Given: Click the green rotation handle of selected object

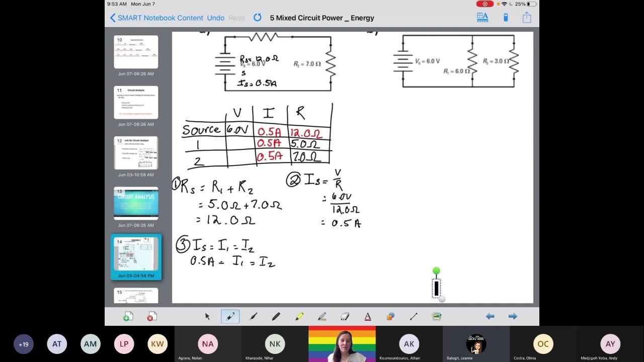Looking at the screenshot, I should click(436, 271).
